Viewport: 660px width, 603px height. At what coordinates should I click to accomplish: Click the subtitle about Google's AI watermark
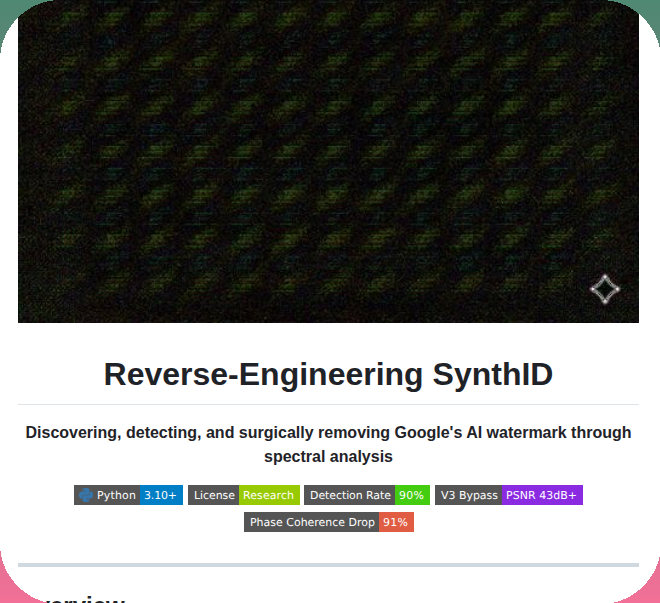point(328,444)
